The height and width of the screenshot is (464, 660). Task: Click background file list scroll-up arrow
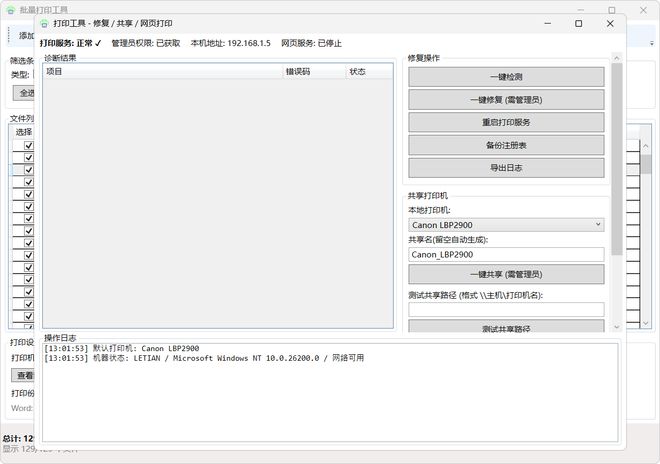[x=646, y=146]
